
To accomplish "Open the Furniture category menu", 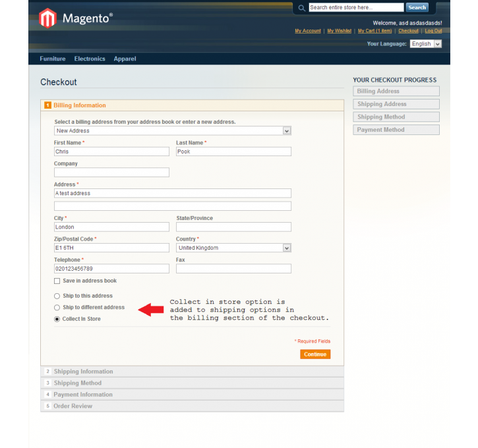I will 53,59.
